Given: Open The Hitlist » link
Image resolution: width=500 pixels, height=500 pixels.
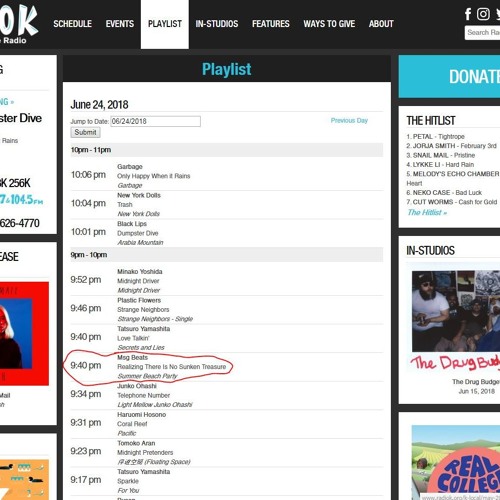Looking at the screenshot, I should (x=427, y=212).
